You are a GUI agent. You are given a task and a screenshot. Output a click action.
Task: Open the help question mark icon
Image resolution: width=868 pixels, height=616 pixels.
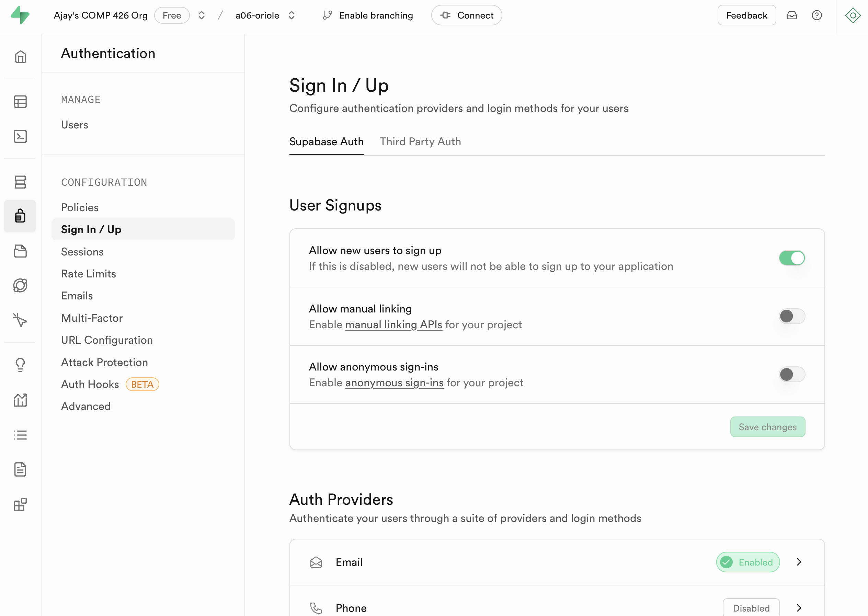(x=817, y=15)
